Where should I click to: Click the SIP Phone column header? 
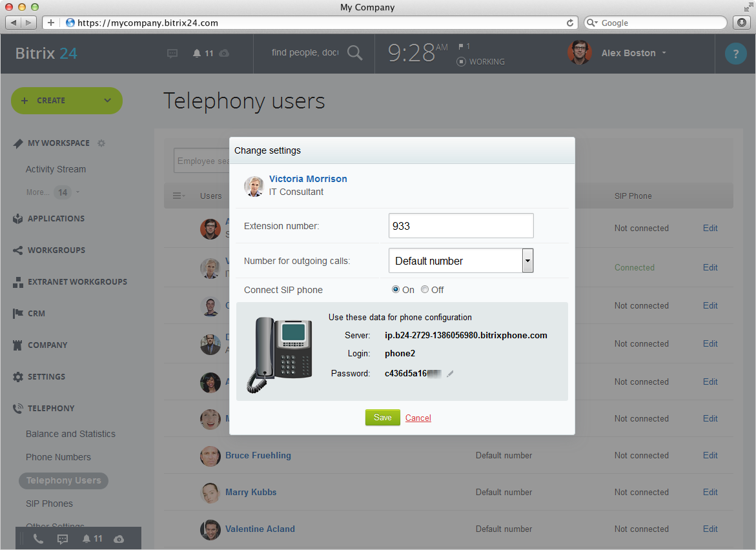pyautogui.click(x=633, y=196)
